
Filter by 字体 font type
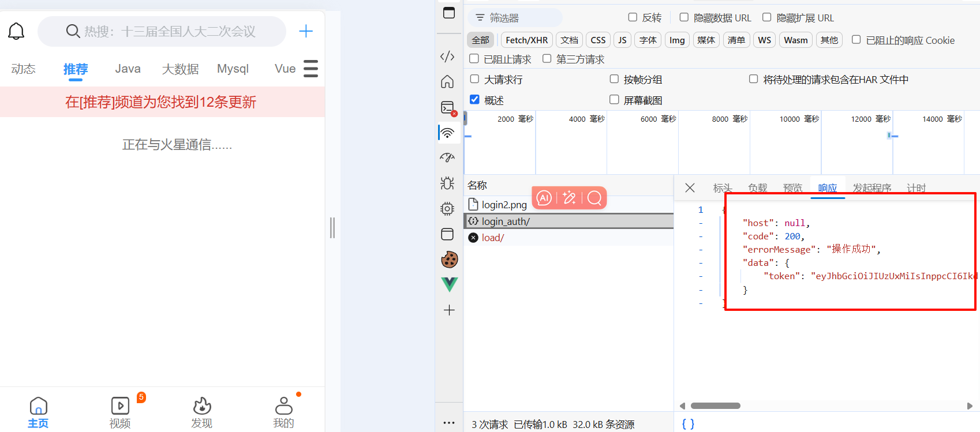coord(648,40)
